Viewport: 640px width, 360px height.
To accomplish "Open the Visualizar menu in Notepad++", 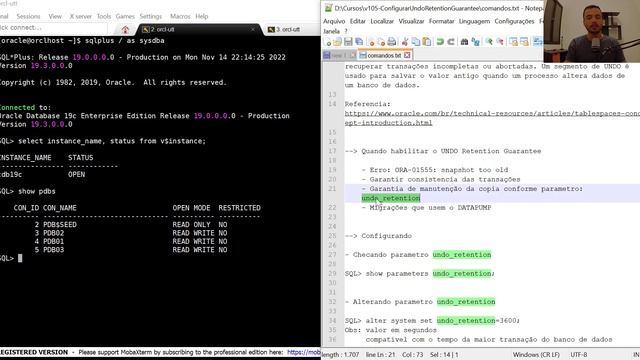I will 411,21.
